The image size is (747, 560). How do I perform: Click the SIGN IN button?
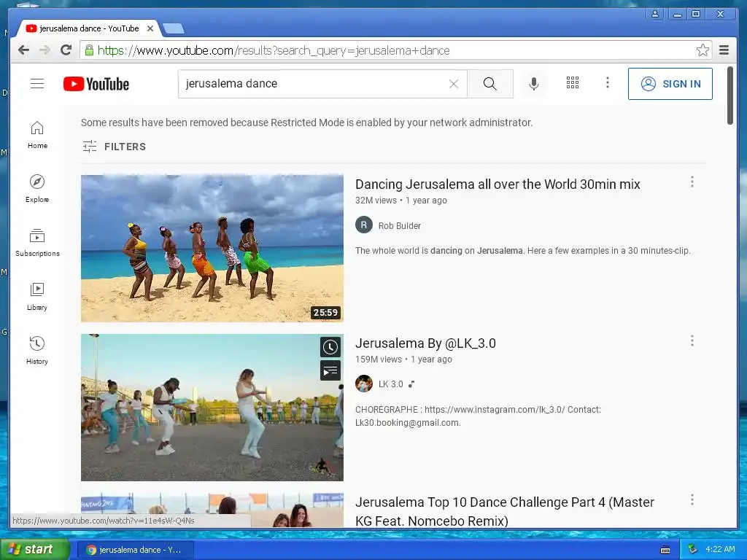tap(670, 84)
